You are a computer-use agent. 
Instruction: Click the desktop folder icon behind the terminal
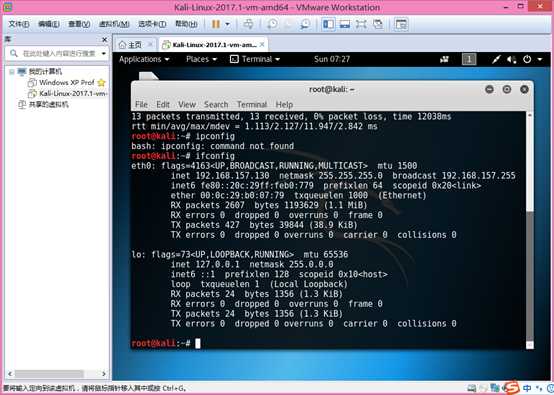148,76
